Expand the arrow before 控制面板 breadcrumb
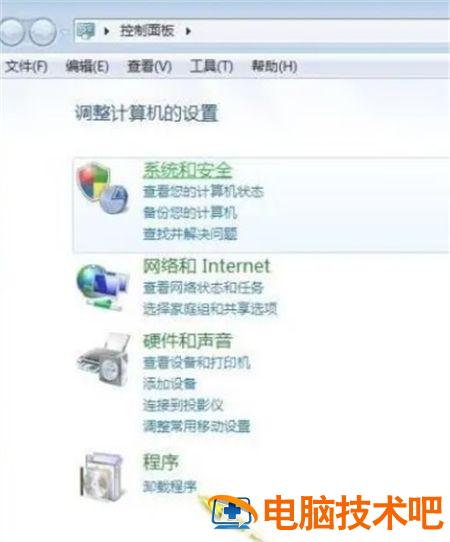The width and height of the screenshot is (450, 542). coord(106,31)
